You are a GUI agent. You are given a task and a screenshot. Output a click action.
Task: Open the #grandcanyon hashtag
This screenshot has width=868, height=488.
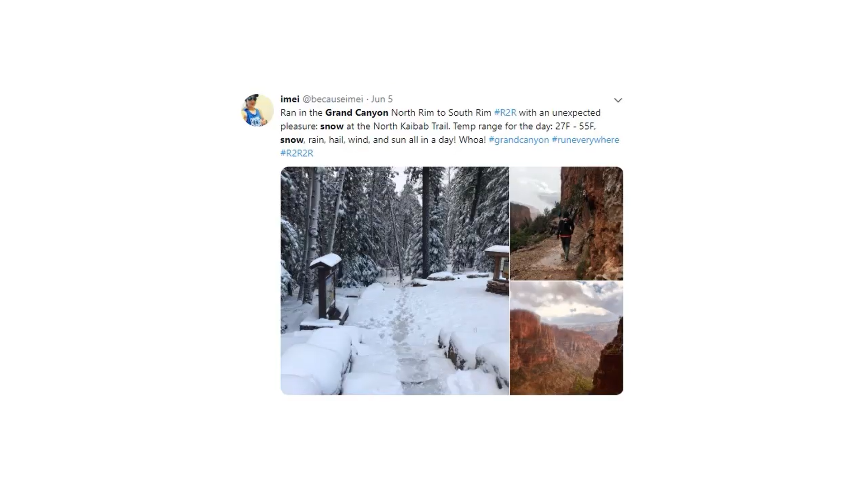tap(519, 140)
